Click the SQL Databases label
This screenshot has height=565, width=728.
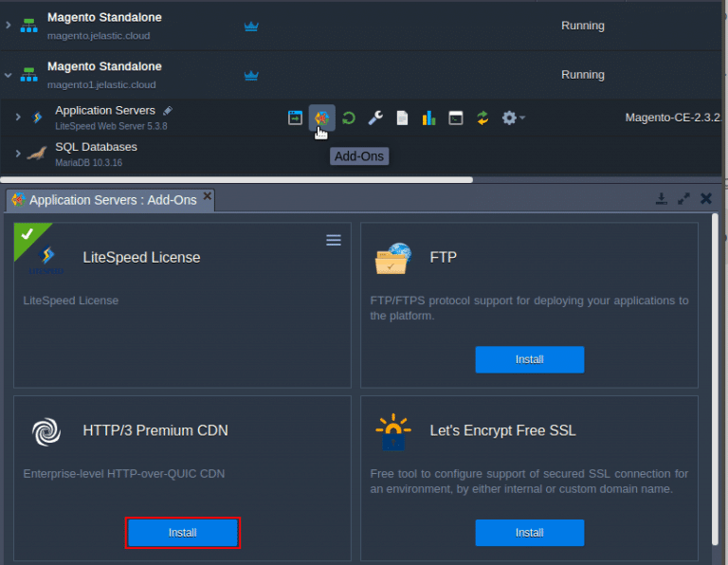[x=96, y=147]
